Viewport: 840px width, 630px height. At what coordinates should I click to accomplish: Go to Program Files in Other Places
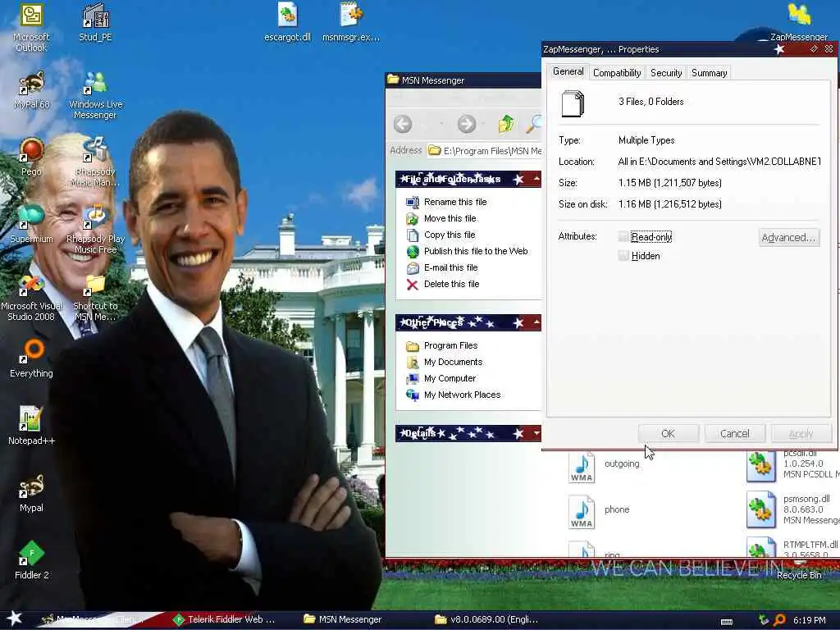click(x=450, y=345)
